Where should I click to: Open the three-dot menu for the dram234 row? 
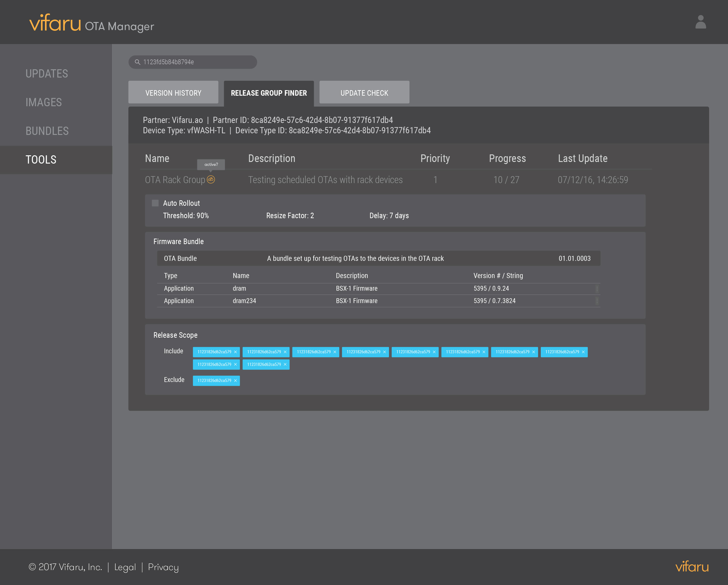pyautogui.click(x=597, y=301)
